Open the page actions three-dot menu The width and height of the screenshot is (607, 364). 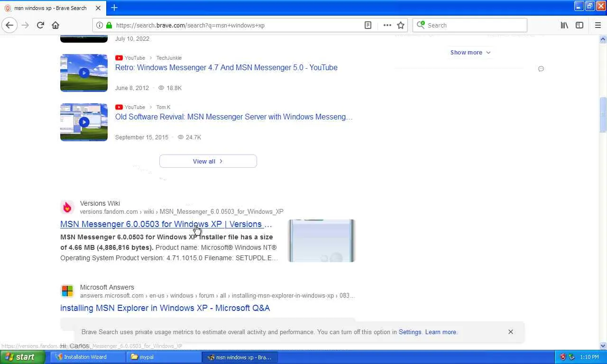387,25
